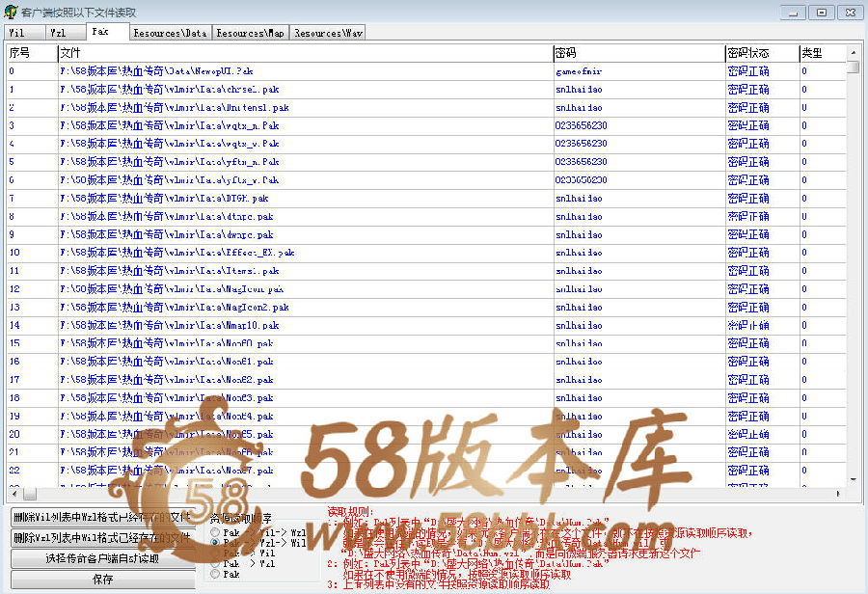Switch to the Resources\Data tab
Image resolution: width=868 pixels, height=594 pixels.
tap(170, 33)
